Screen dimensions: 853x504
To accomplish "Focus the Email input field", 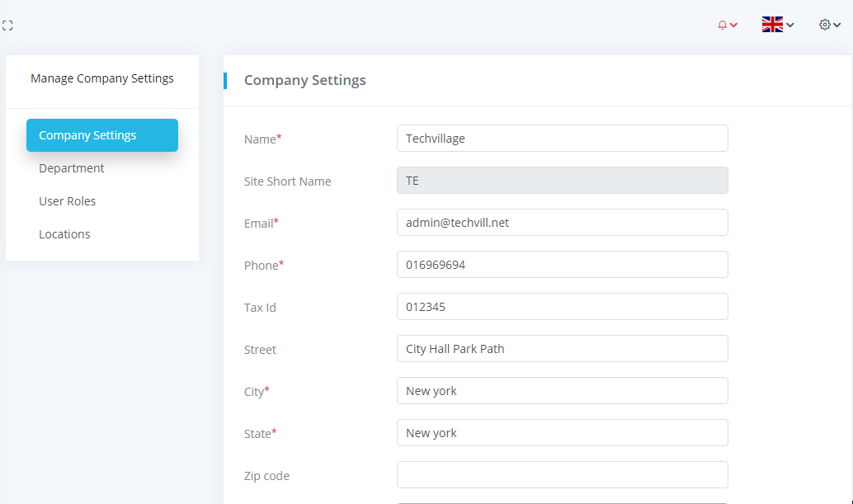I will point(562,223).
